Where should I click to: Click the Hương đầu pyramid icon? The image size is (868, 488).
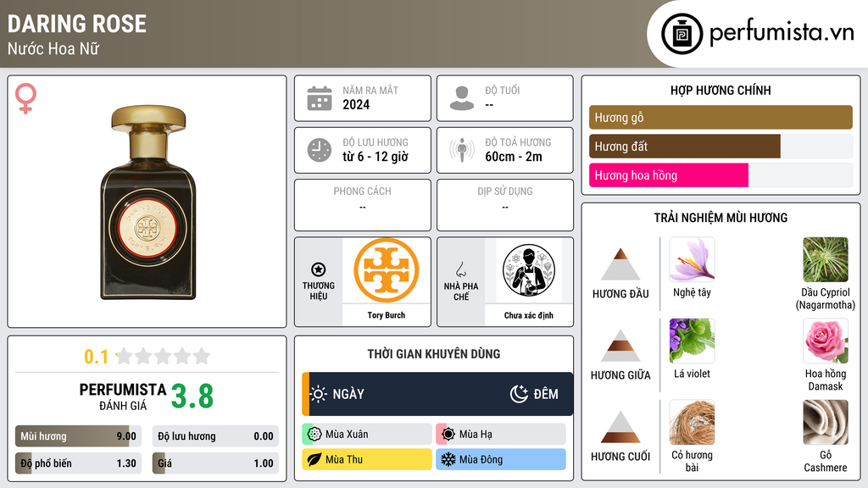coord(620,264)
